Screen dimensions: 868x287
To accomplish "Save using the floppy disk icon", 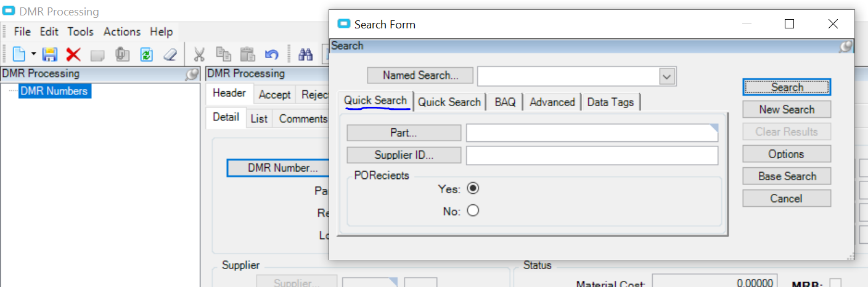I will point(49,54).
